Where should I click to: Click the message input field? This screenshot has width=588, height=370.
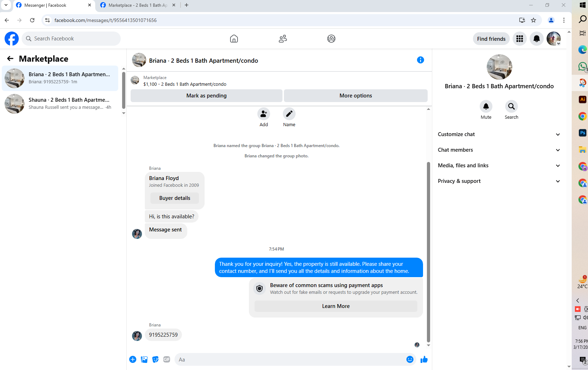click(x=290, y=359)
